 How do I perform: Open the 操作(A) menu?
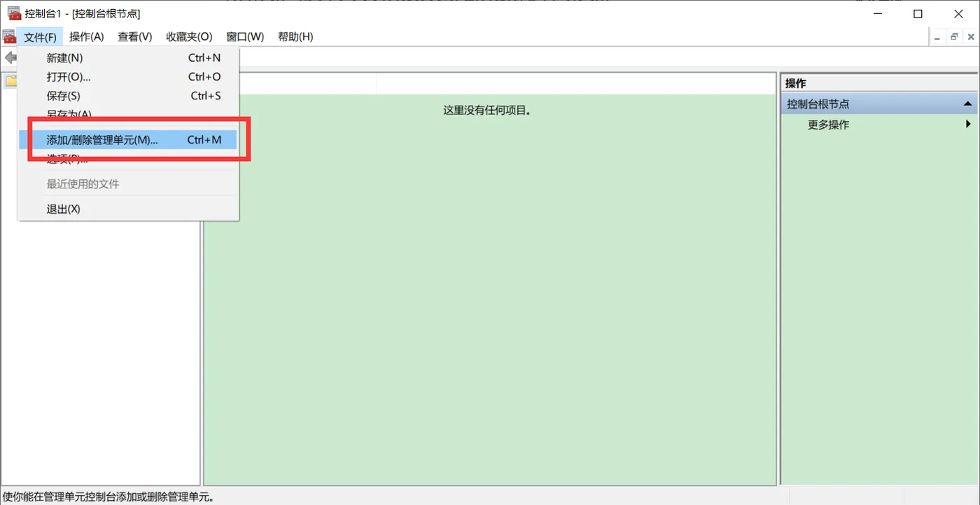(87, 37)
